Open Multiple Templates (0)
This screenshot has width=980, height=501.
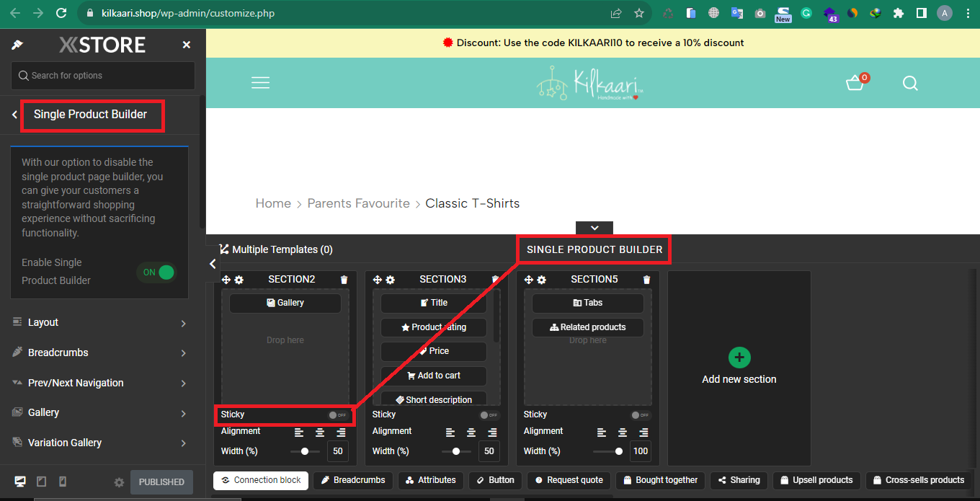tap(276, 249)
